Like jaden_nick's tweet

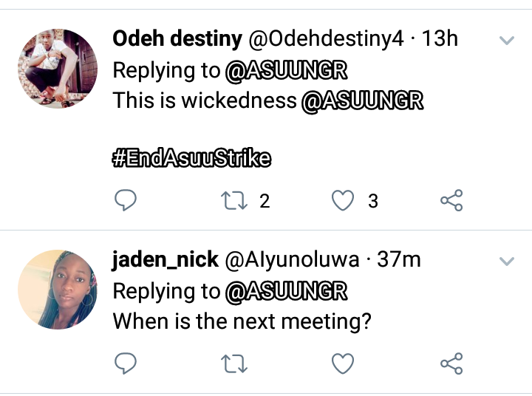coord(342,363)
